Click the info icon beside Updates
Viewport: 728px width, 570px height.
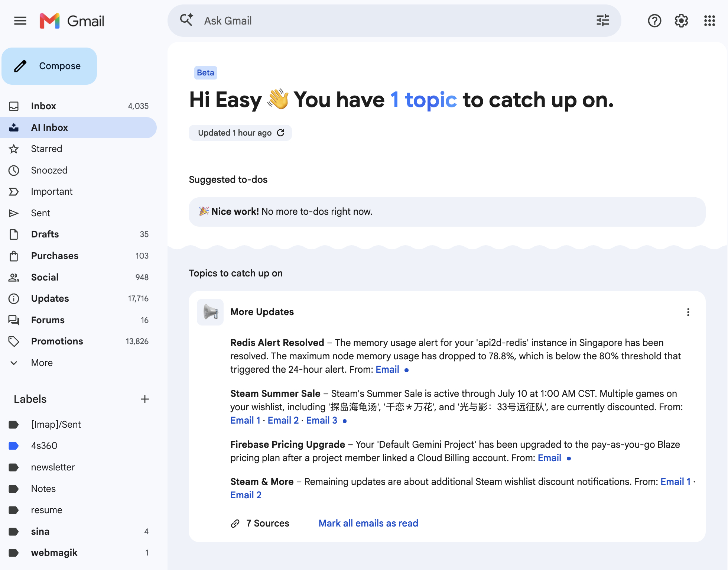14,299
